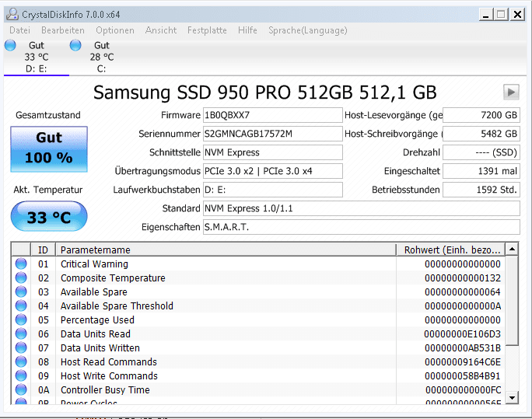Viewport: 532px width, 419px height.
Task: Click status icon of Data Units Read row
Action: [x=21, y=333]
